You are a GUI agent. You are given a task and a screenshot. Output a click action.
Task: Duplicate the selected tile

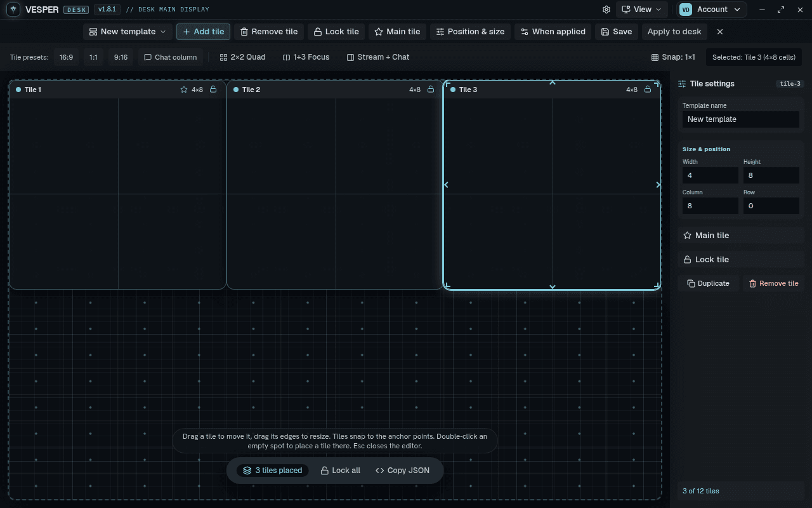click(x=708, y=283)
